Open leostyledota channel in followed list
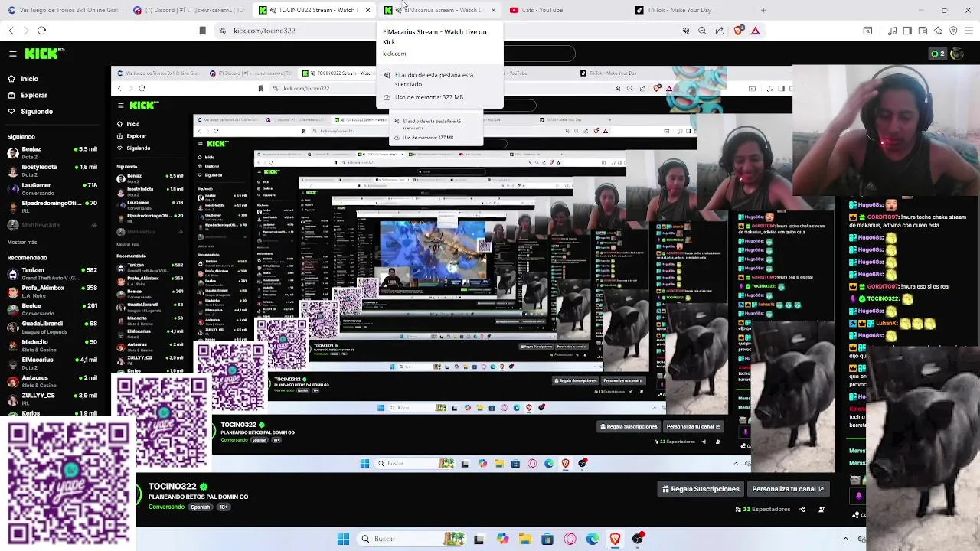980x551 pixels. 52,170
